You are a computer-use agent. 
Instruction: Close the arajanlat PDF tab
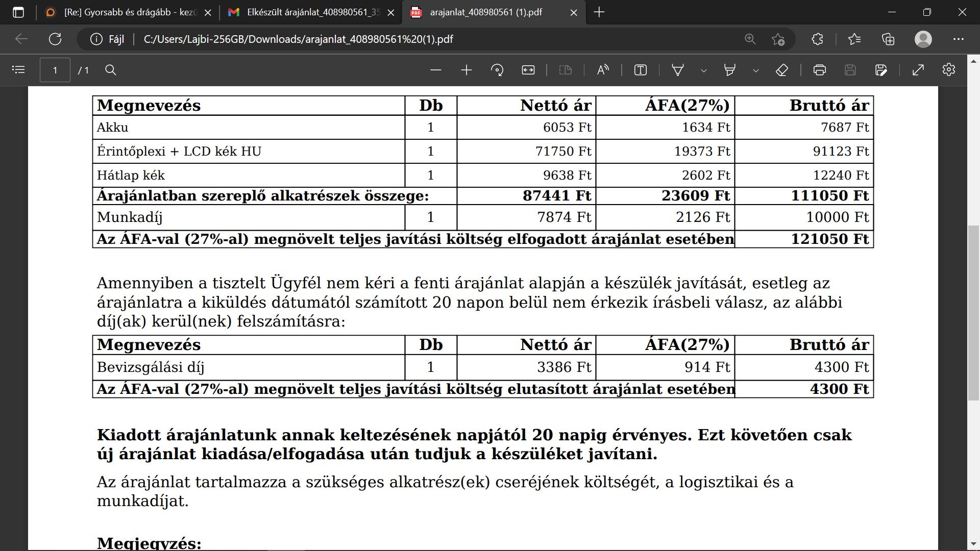pyautogui.click(x=574, y=13)
